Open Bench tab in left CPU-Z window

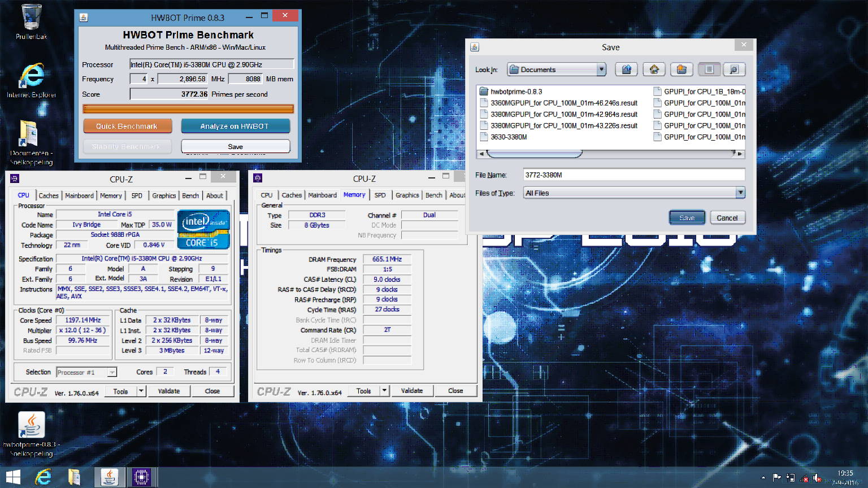[x=190, y=195]
